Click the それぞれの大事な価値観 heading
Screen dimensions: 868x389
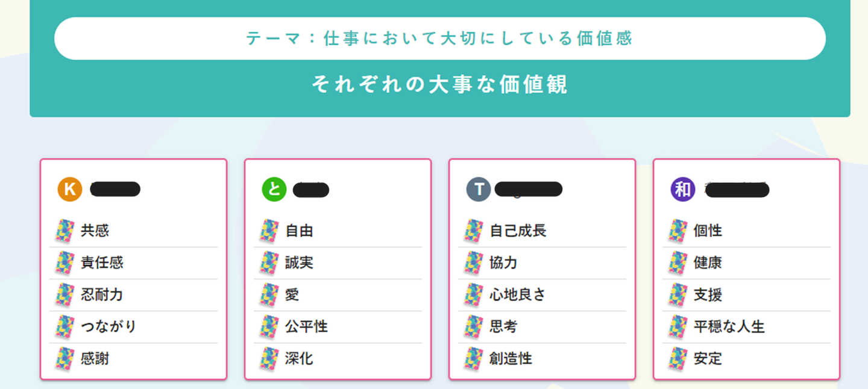(x=439, y=85)
